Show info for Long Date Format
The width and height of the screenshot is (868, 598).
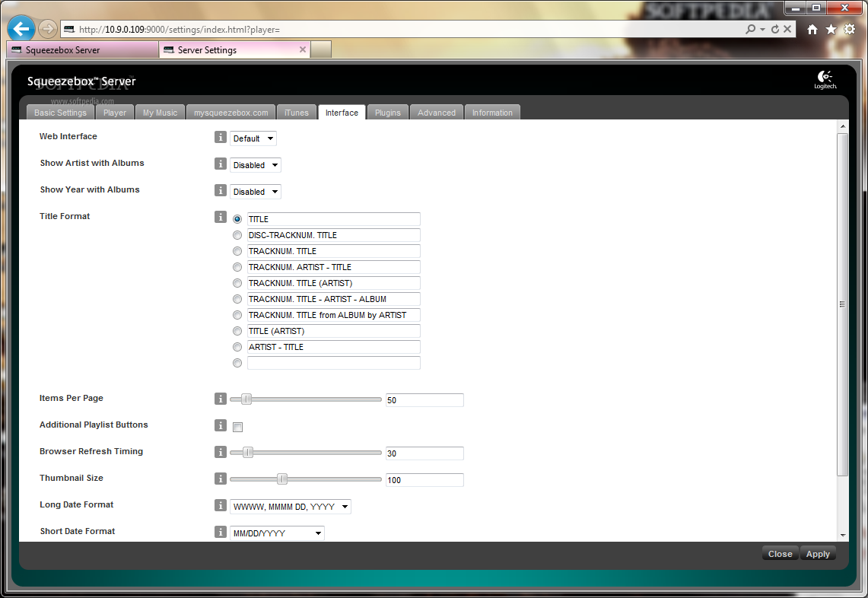point(221,504)
